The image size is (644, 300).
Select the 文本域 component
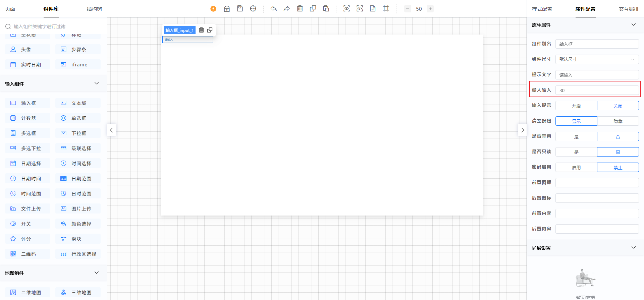point(78,103)
